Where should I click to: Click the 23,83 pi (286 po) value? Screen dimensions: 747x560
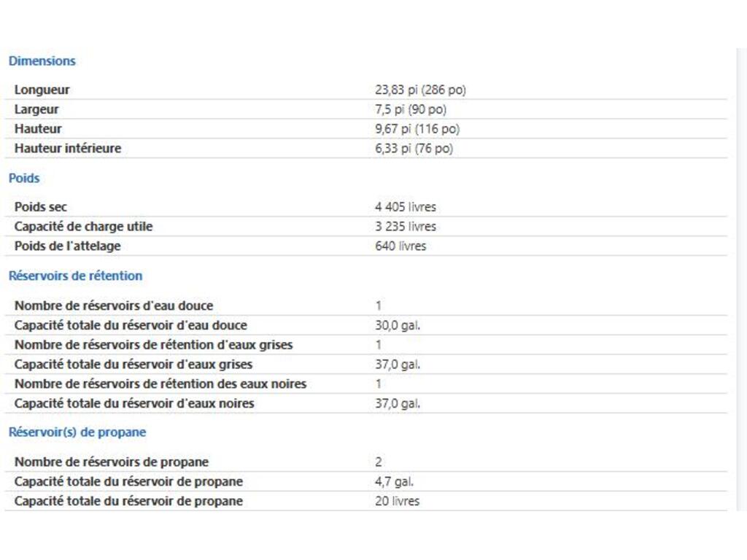(x=420, y=90)
